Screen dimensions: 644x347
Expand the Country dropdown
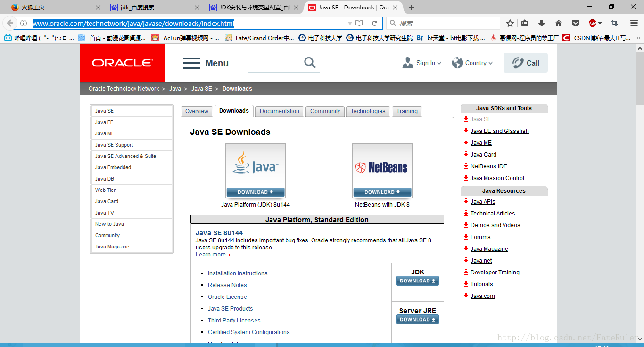[x=472, y=63]
